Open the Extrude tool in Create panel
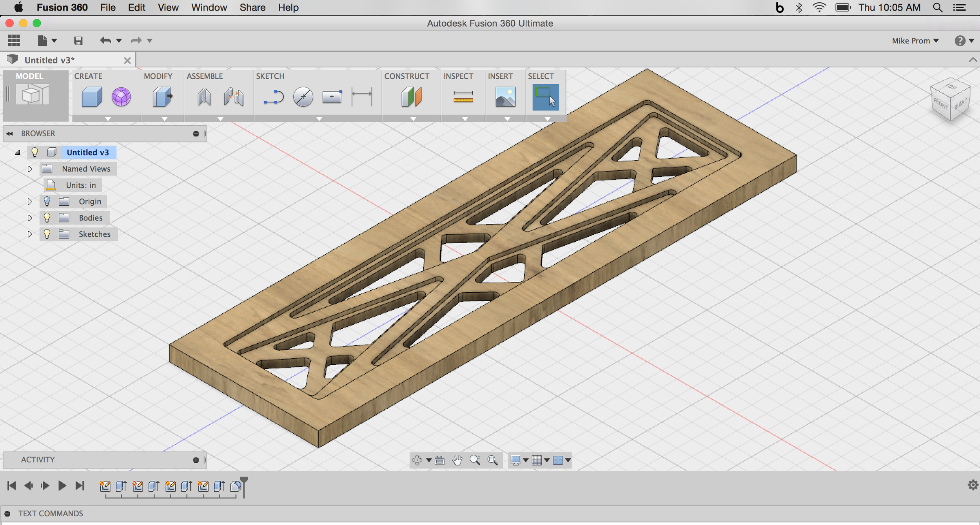 [x=91, y=96]
